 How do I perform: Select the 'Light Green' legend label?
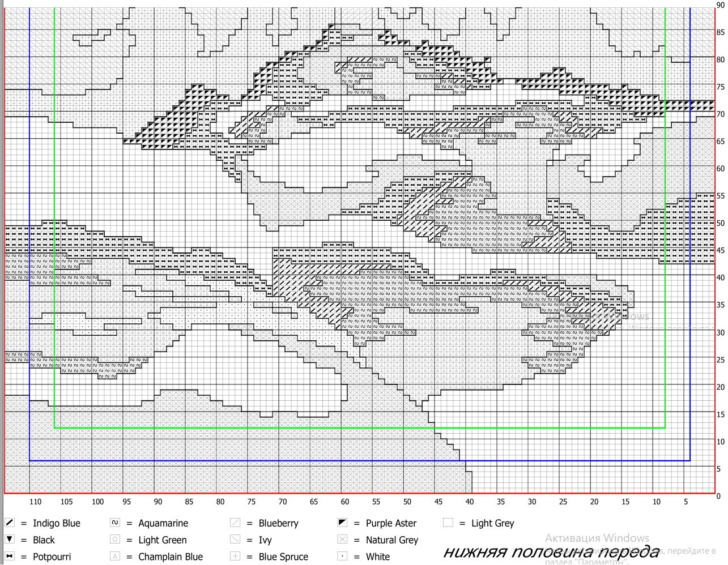(163, 541)
